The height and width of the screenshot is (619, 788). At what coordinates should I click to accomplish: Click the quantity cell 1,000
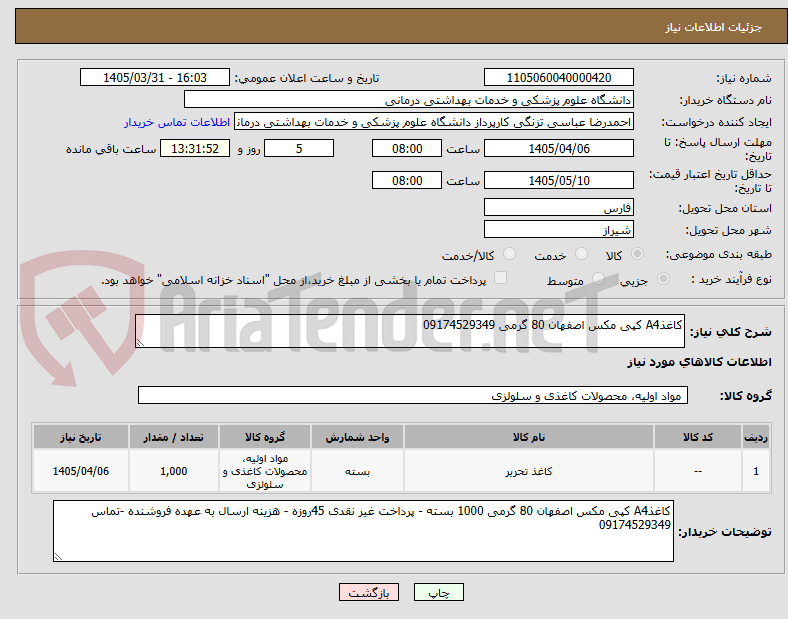[x=173, y=471]
